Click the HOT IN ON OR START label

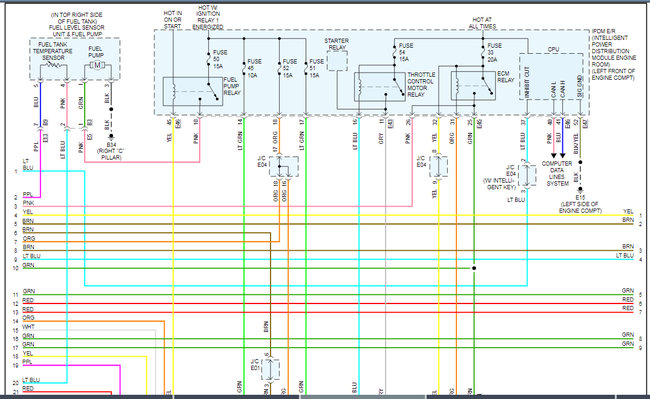tap(172, 19)
